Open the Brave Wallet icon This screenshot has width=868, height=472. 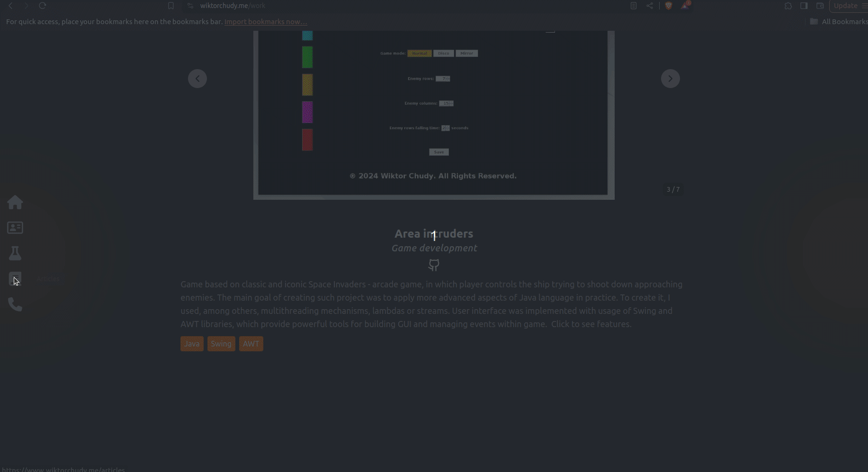click(820, 6)
